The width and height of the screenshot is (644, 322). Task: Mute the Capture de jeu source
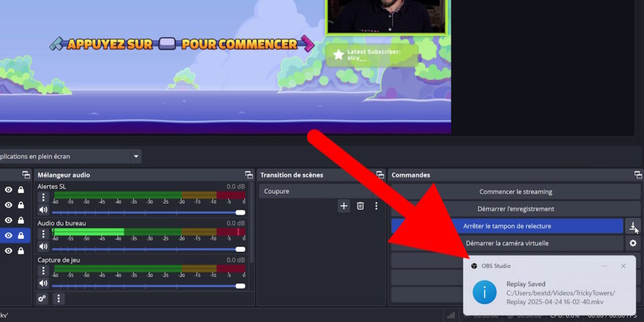tap(43, 283)
